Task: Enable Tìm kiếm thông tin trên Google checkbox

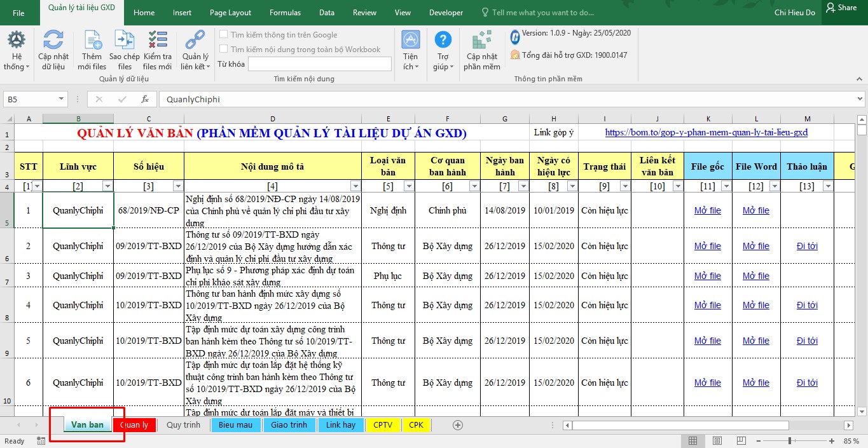Action: coord(223,35)
